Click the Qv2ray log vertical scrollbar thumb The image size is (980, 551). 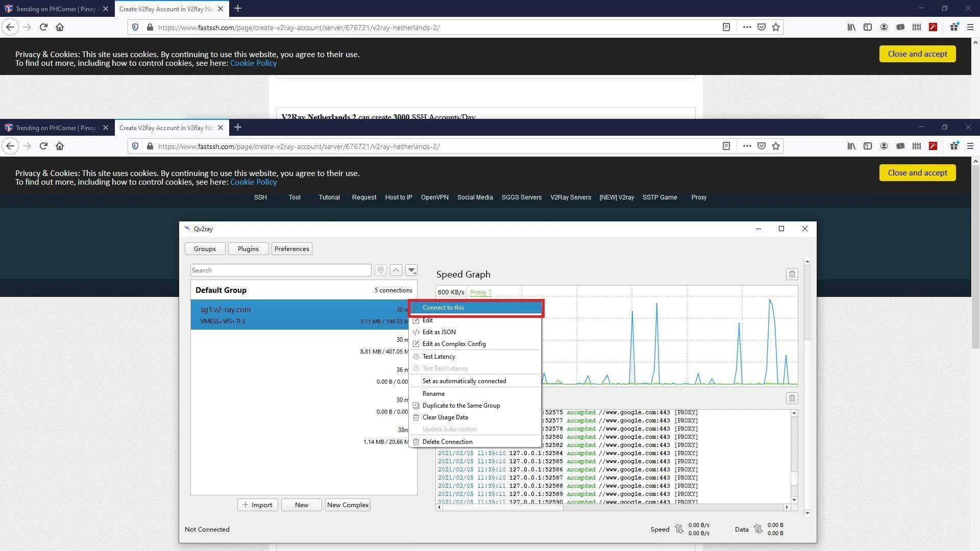click(x=794, y=478)
